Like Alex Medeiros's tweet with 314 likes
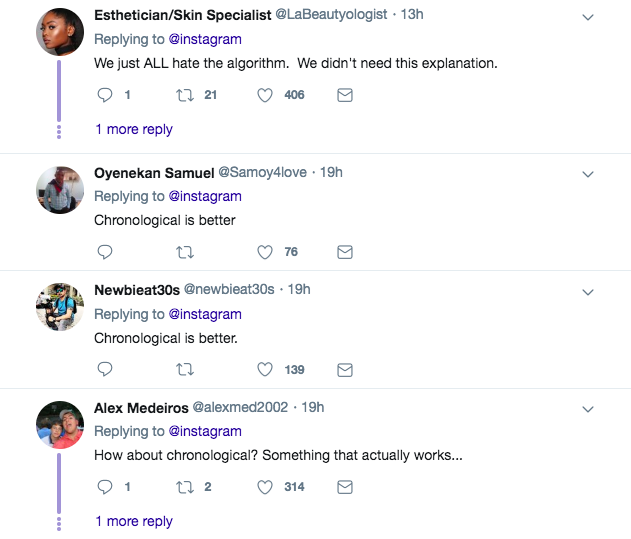Image resolution: width=631 pixels, height=539 pixels. coord(265,487)
